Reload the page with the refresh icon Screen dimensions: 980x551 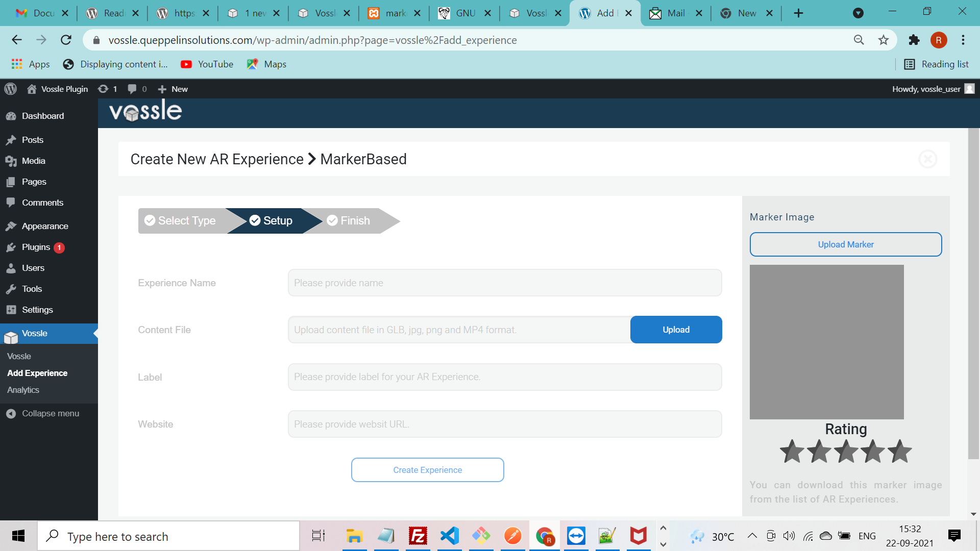[x=66, y=40]
